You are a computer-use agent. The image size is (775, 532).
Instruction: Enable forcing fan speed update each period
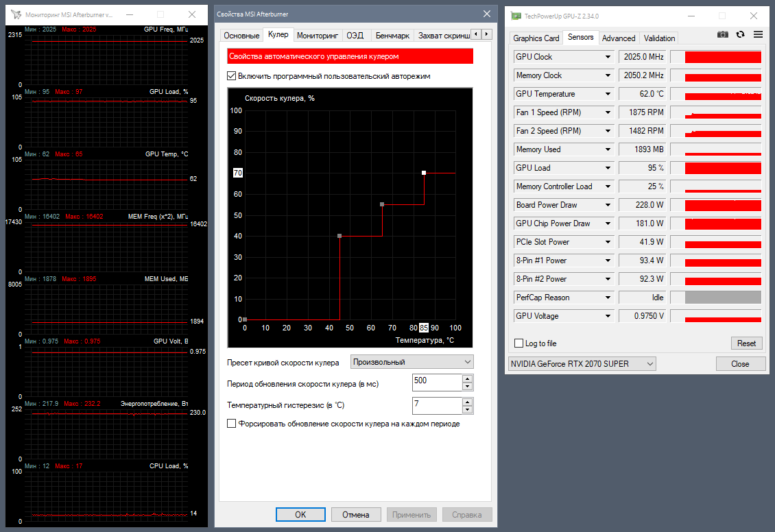coord(231,424)
